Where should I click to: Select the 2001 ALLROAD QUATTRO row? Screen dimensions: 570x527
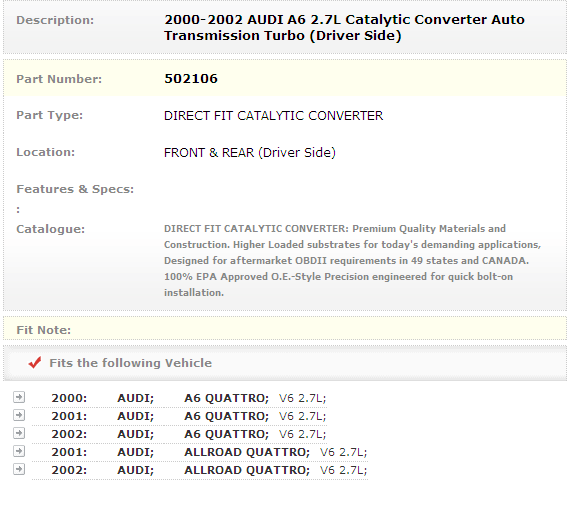(200, 452)
